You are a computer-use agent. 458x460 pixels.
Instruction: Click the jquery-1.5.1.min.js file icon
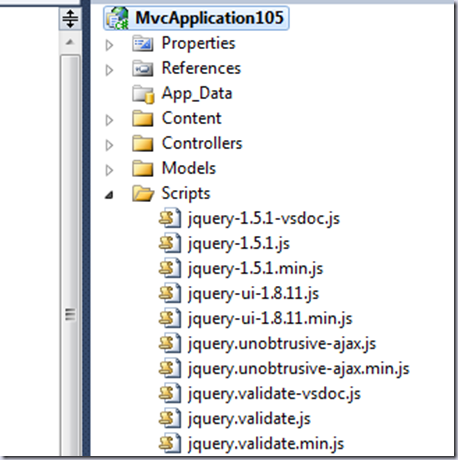coord(170,268)
